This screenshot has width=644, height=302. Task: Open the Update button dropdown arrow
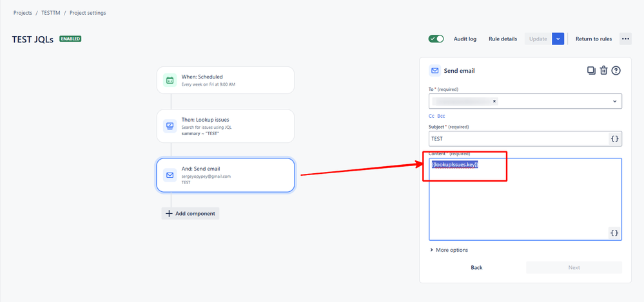pos(558,39)
